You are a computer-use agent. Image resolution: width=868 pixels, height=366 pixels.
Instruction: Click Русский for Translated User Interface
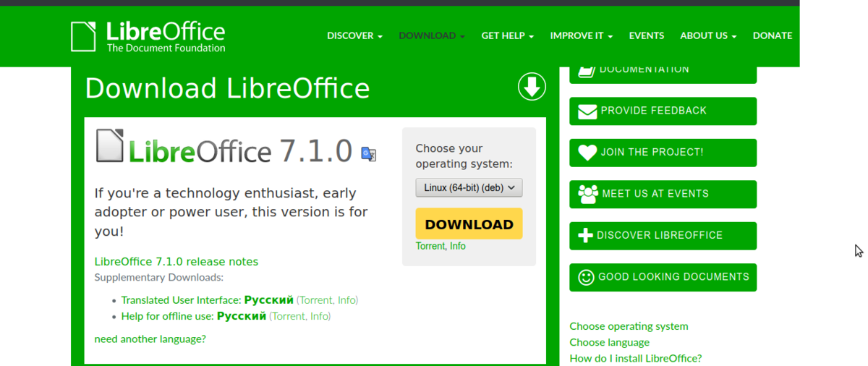pyautogui.click(x=269, y=299)
